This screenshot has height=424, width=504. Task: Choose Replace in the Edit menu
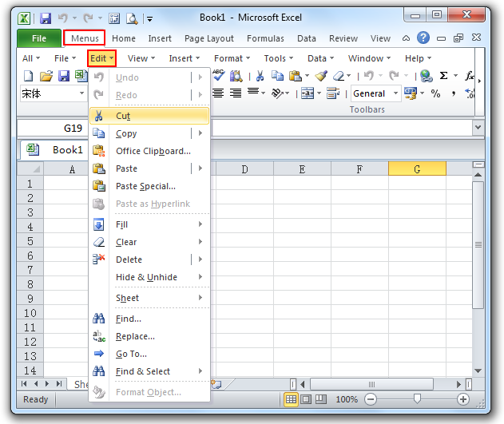point(135,336)
